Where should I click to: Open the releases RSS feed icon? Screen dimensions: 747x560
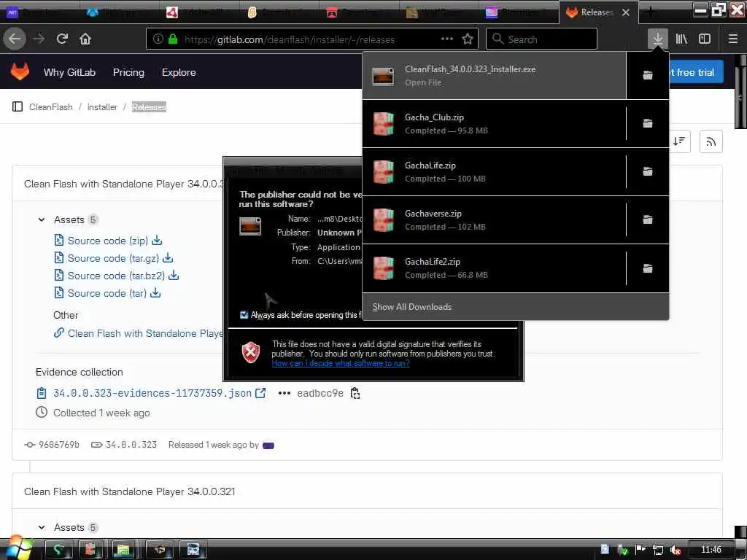point(711,141)
